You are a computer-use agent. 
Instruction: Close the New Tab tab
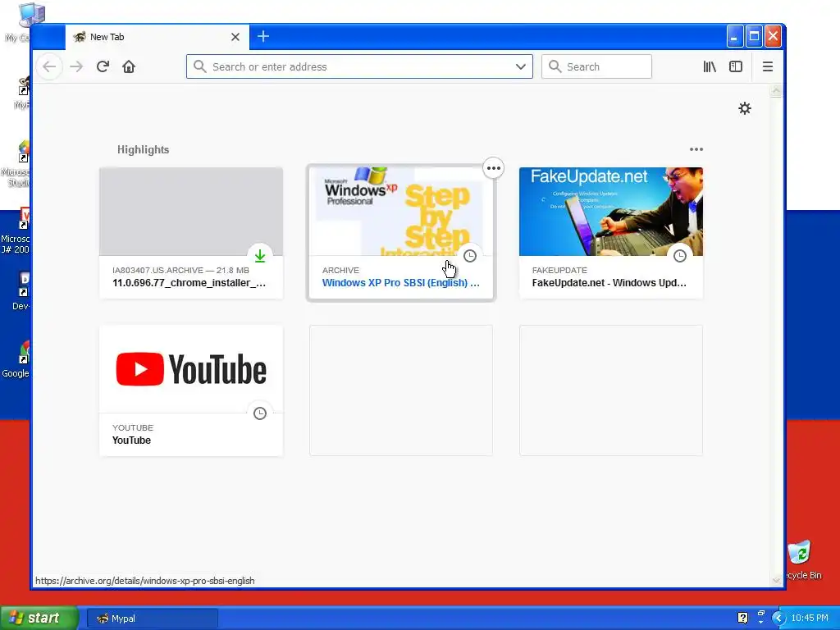pyautogui.click(x=235, y=37)
